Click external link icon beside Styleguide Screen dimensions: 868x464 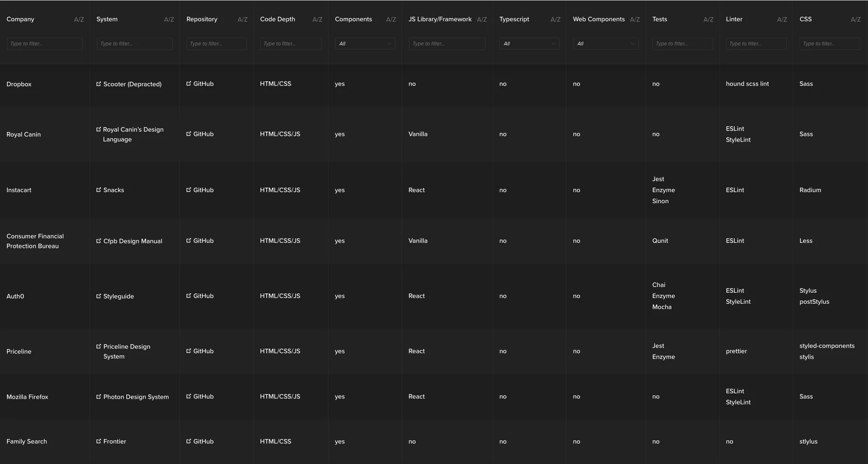click(99, 296)
